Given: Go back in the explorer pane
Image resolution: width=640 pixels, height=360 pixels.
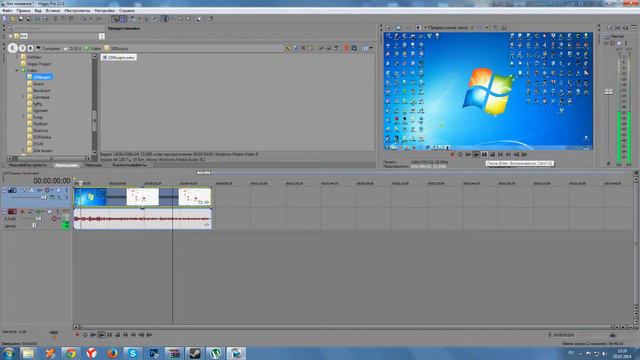Looking at the screenshot, I should coord(13,48).
